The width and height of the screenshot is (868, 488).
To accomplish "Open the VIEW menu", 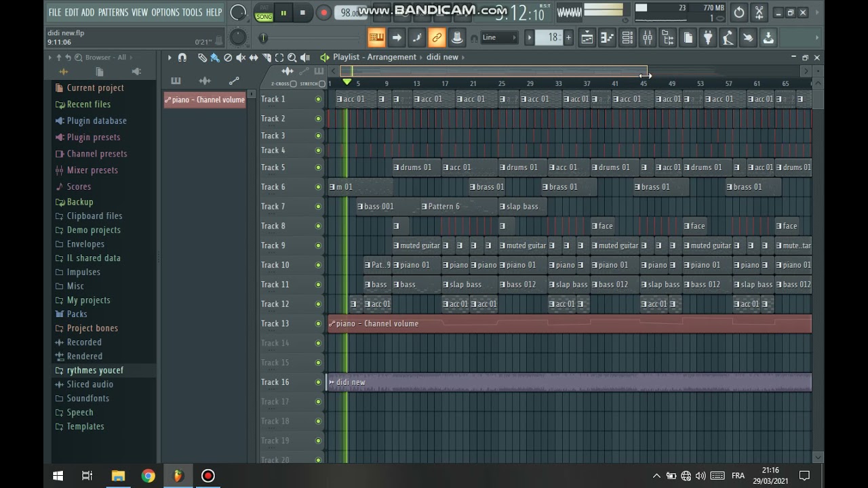I will pyautogui.click(x=140, y=12).
